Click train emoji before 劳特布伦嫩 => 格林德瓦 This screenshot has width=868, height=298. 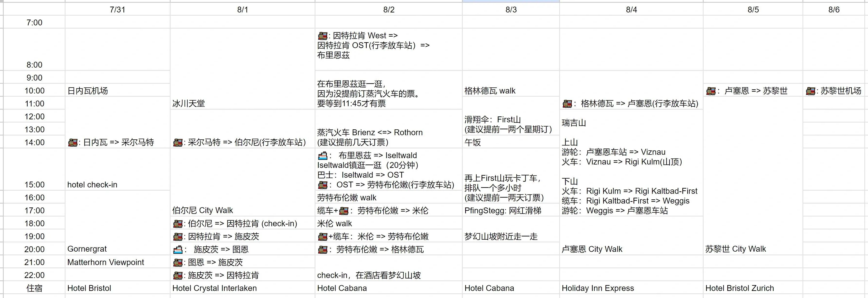[x=322, y=250]
